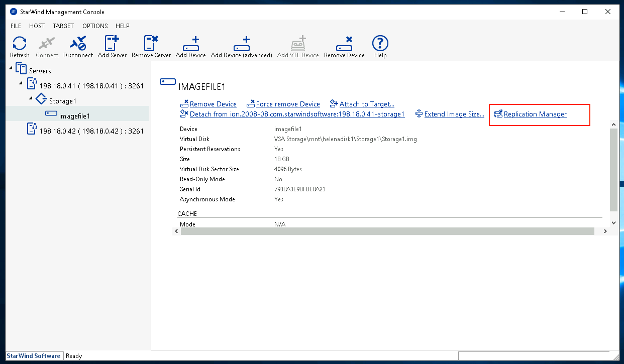Click the vertical scrollbar down arrow
The height and width of the screenshot is (364, 624).
[613, 222]
